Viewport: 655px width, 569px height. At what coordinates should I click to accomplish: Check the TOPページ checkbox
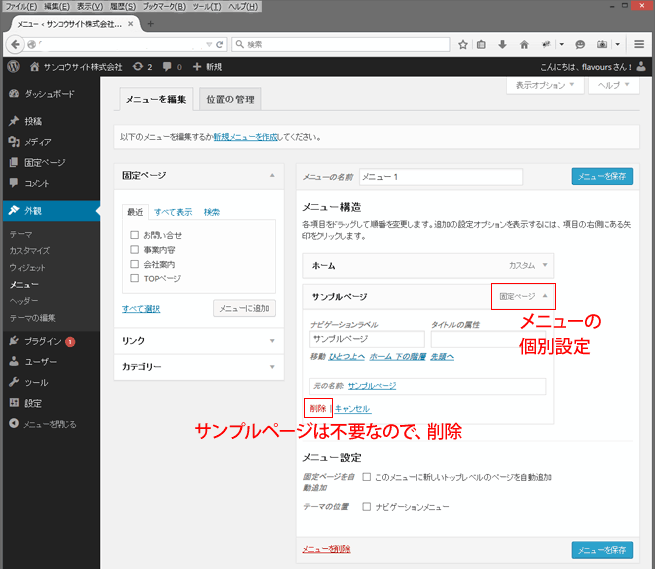point(135,278)
